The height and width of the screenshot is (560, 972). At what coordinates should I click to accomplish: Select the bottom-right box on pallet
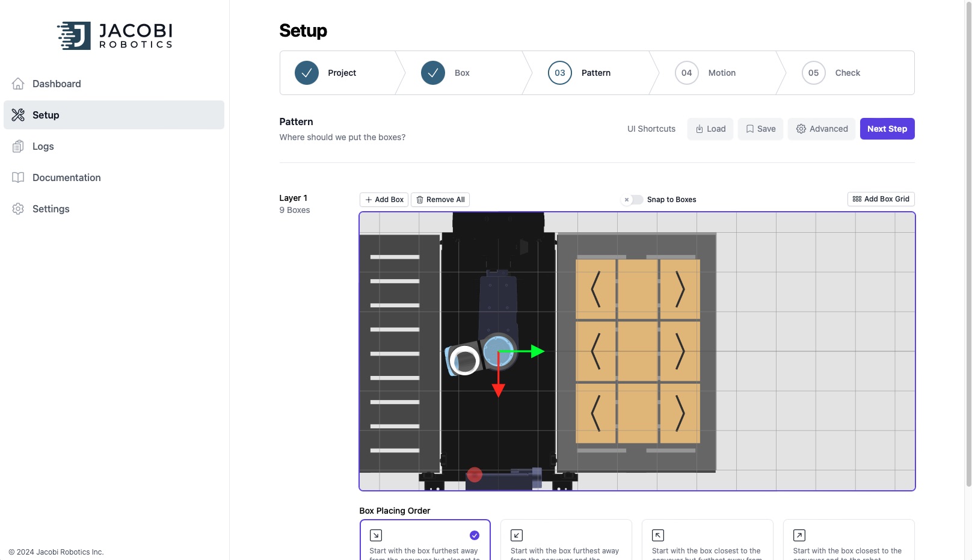[x=680, y=413]
